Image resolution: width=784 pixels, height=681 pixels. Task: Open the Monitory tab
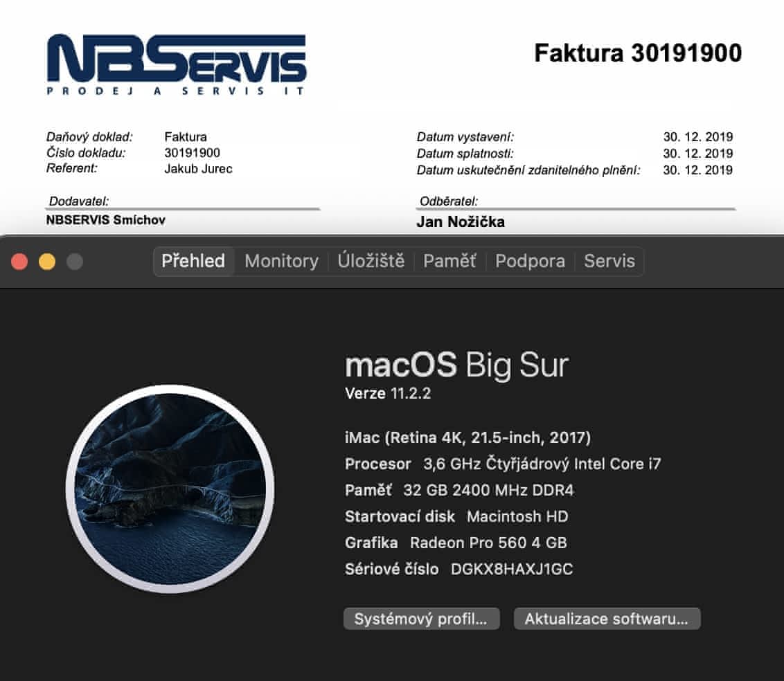coord(281,262)
